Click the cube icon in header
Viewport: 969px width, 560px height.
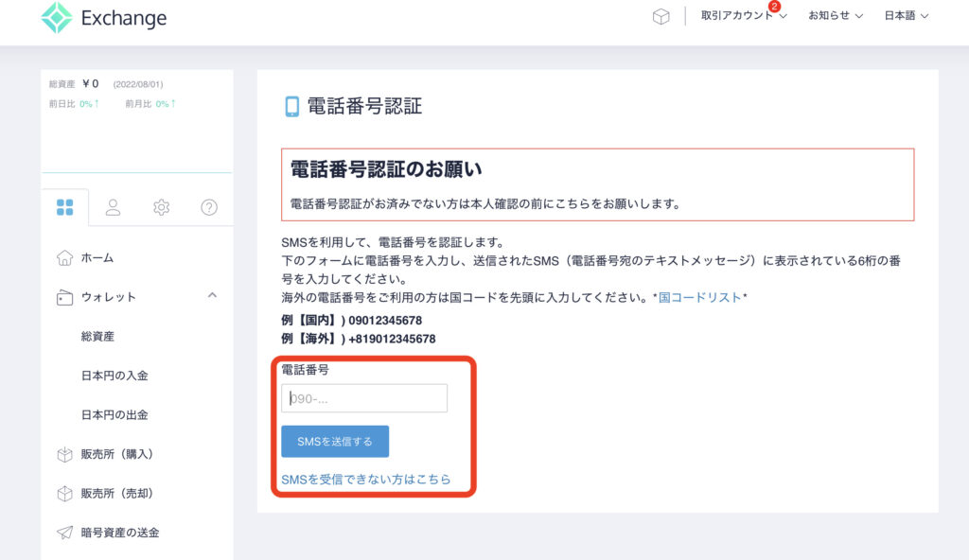click(x=661, y=17)
